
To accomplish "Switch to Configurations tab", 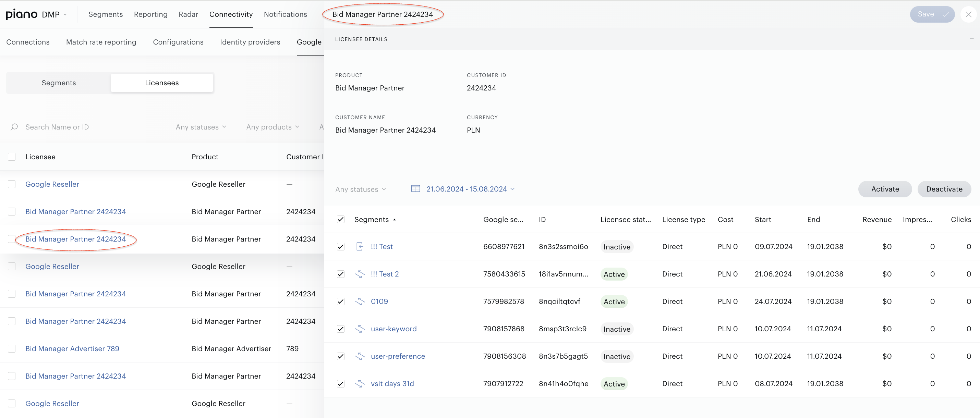I will point(178,42).
